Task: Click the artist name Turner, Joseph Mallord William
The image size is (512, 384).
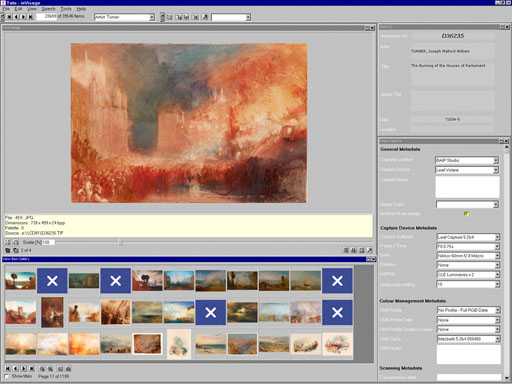Action: (440, 51)
